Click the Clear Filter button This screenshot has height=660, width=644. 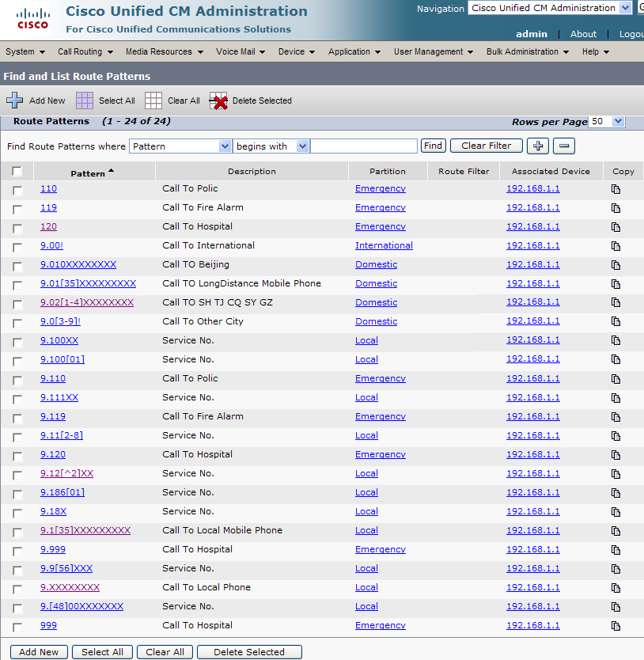click(x=486, y=146)
